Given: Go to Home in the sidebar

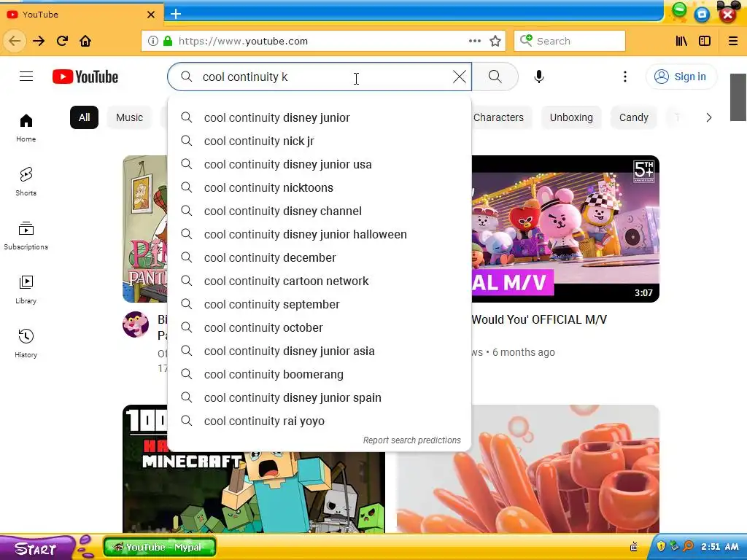Looking at the screenshot, I should tap(26, 128).
